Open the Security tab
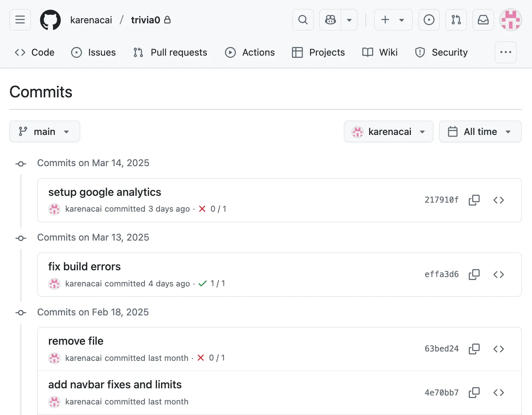Image resolution: width=532 pixels, height=415 pixels. [441, 52]
